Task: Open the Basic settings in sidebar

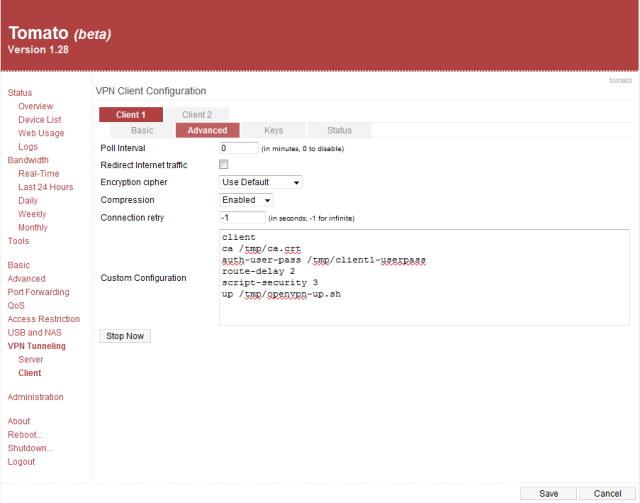Action: pos(19,265)
